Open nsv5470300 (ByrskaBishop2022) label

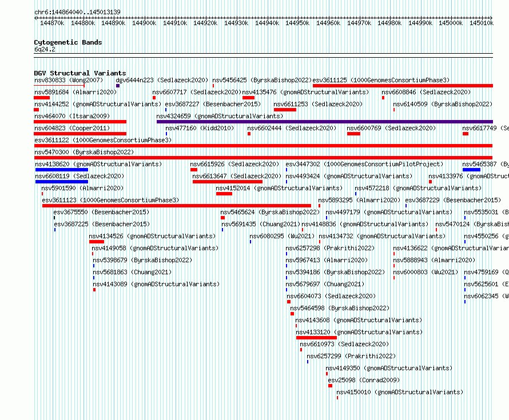pos(84,152)
